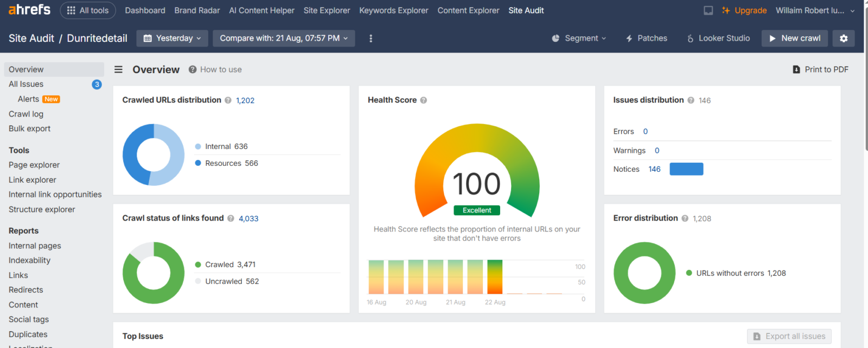Open Link explorer tool

point(33,180)
